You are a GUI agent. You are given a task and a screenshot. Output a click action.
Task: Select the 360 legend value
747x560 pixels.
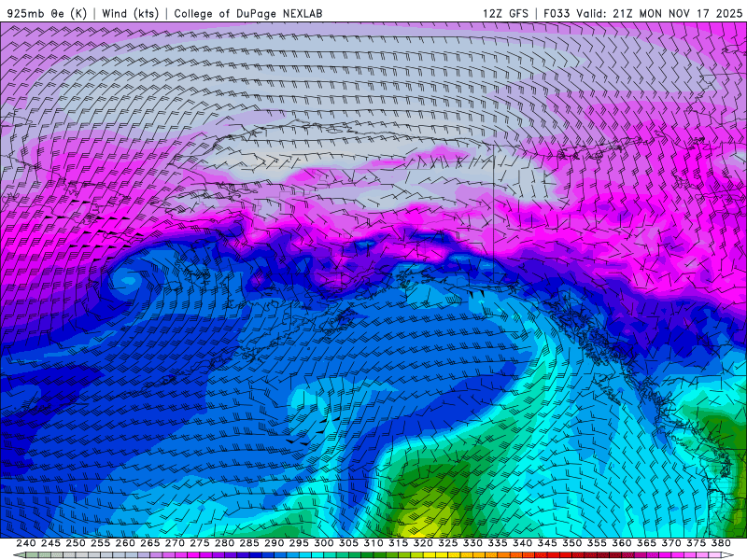[x=622, y=543]
